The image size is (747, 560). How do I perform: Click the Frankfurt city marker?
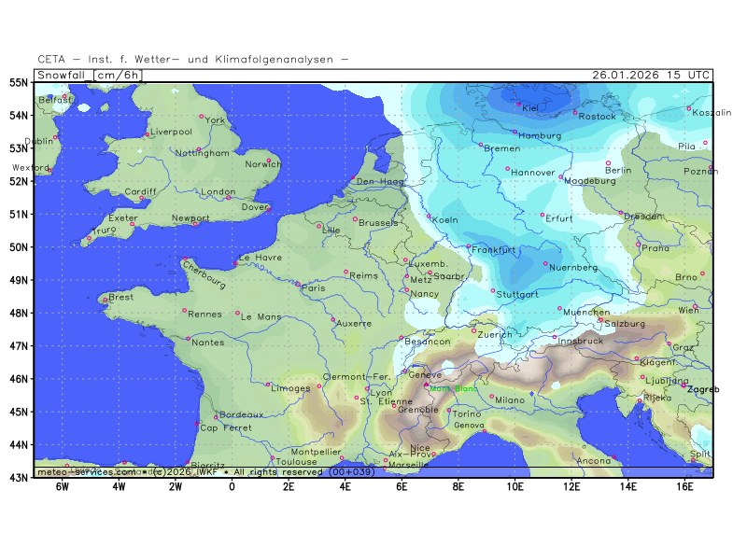click(x=469, y=246)
